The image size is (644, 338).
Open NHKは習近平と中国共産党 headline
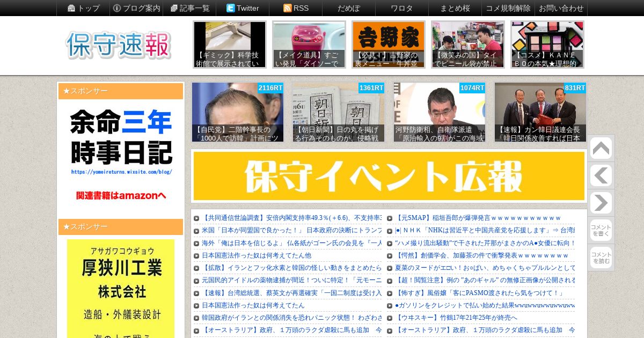pos(485,230)
